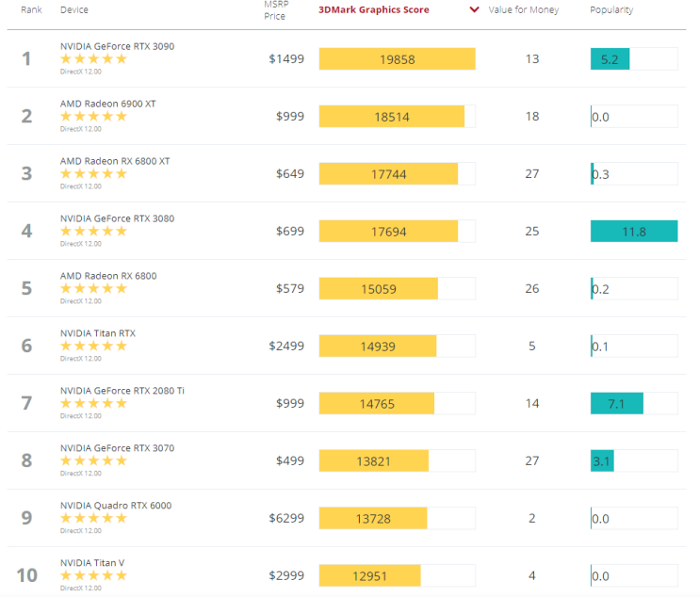Click the star rating under NVIDIA Titan V

click(94, 575)
